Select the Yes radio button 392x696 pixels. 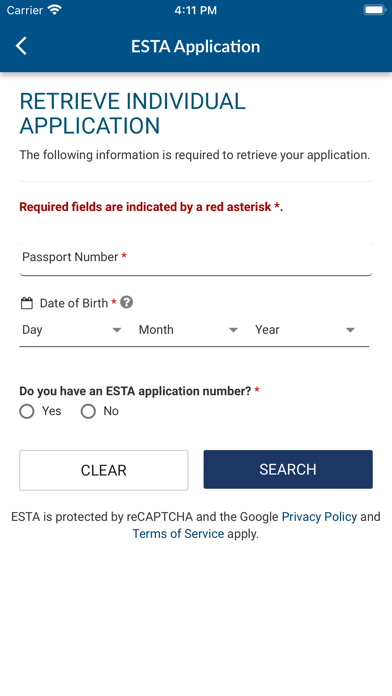coord(27,411)
